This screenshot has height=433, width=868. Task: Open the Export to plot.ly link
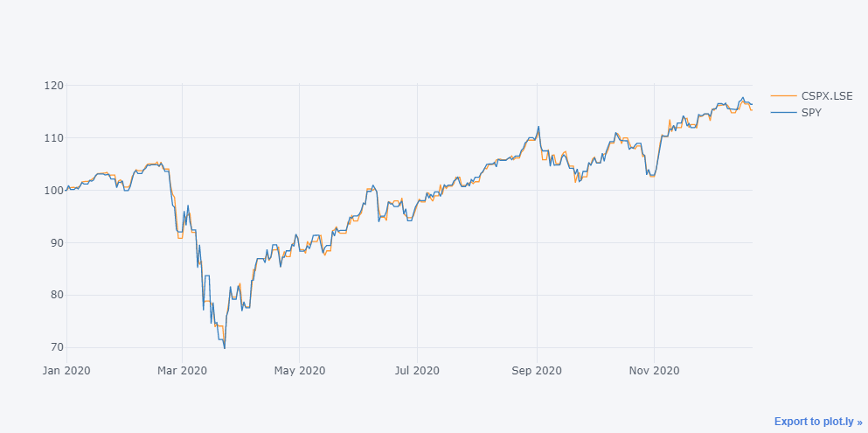[817, 422]
